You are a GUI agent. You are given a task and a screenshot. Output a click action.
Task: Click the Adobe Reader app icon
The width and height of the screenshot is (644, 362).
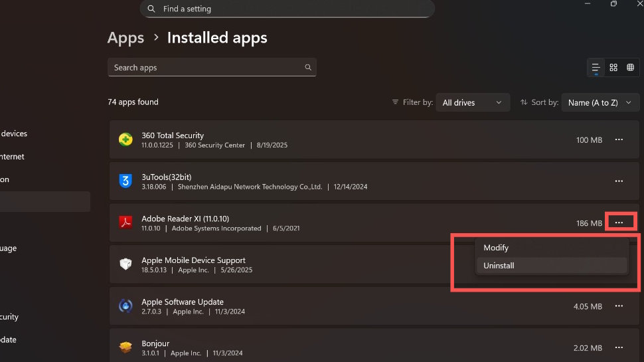125,223
